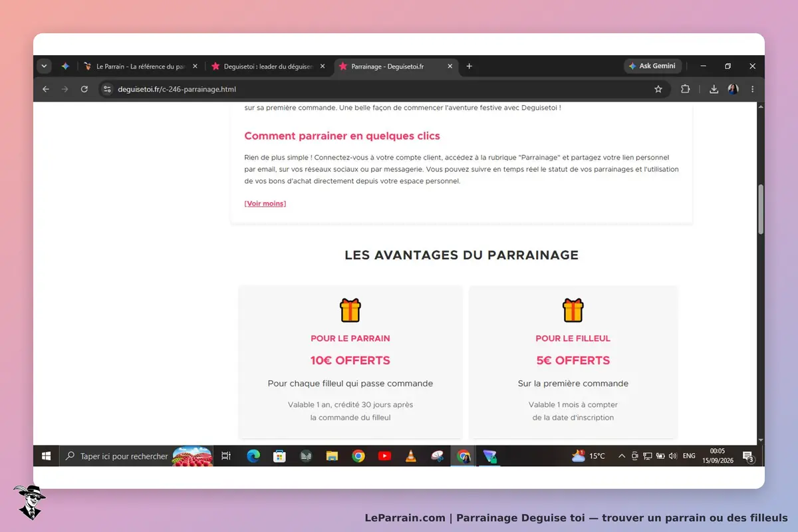Open the weather widget showing 15°C
This screenshot has width=798, height=532.
589,456
